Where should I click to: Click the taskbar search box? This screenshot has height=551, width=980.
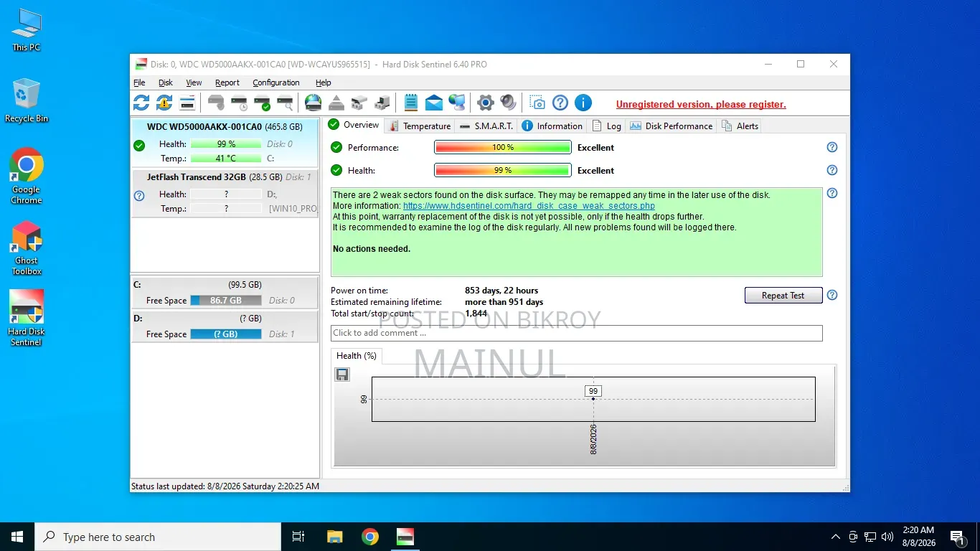tap(158, 537)
